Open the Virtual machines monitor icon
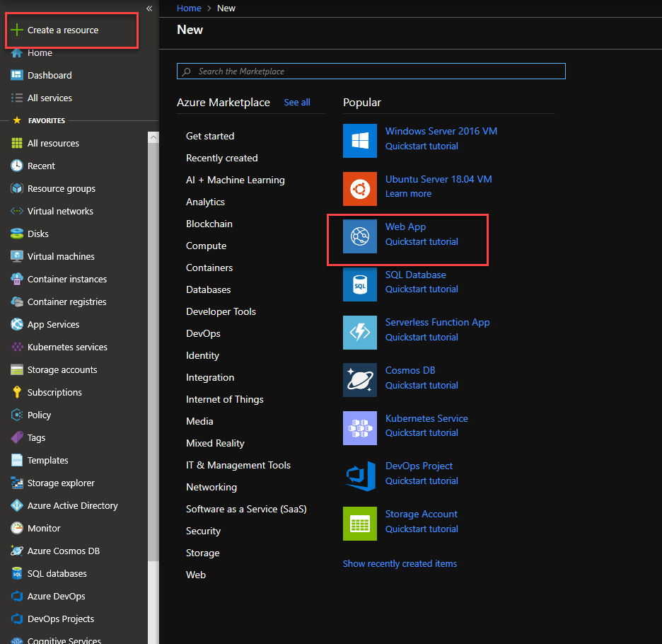The width and height of the screenshot is (662, 644). coord(17,256)
